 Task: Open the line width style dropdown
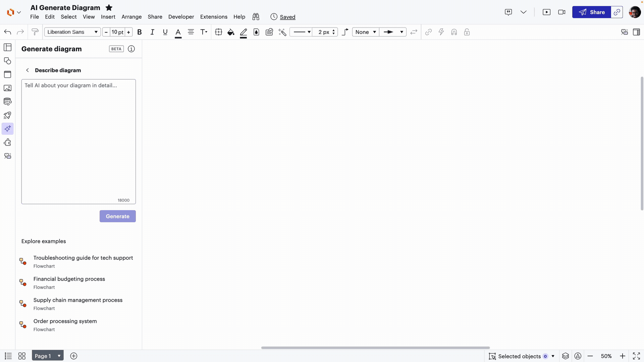pos(301,32)
